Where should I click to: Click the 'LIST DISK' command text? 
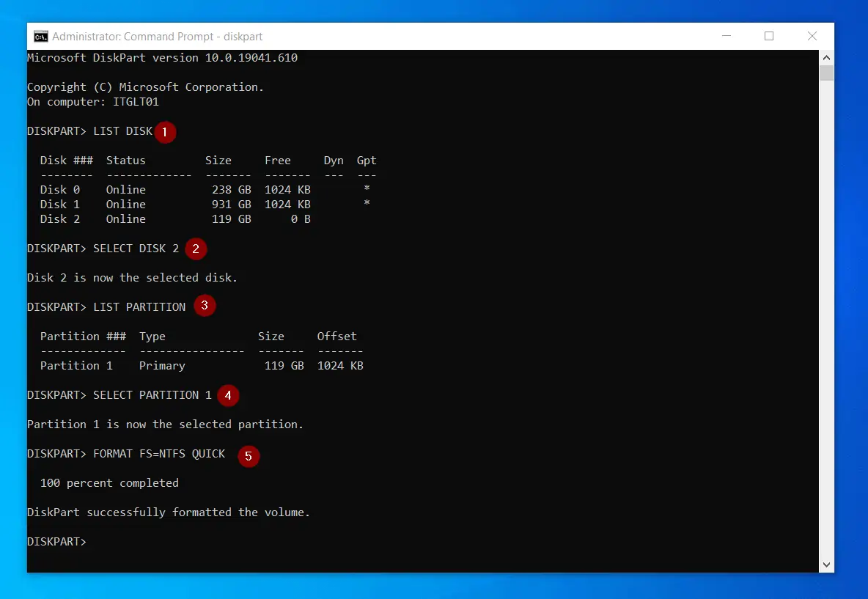[123, 131]
